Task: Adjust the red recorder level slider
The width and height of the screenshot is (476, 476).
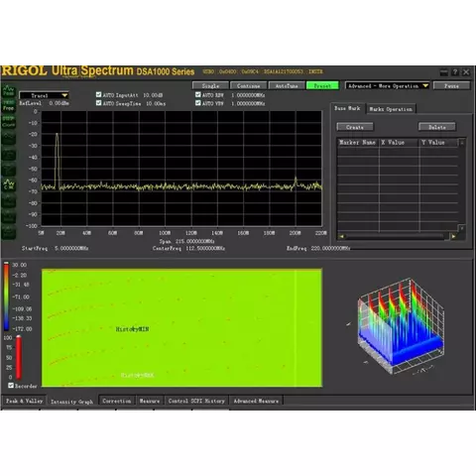Action: click(19, 357)
